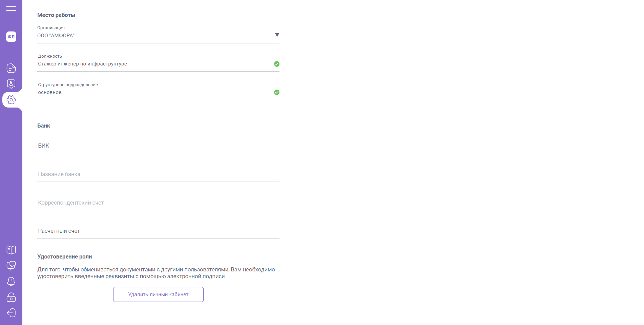
Task: Click the Удалить личный кабинет button
Action: pos(158,294)
